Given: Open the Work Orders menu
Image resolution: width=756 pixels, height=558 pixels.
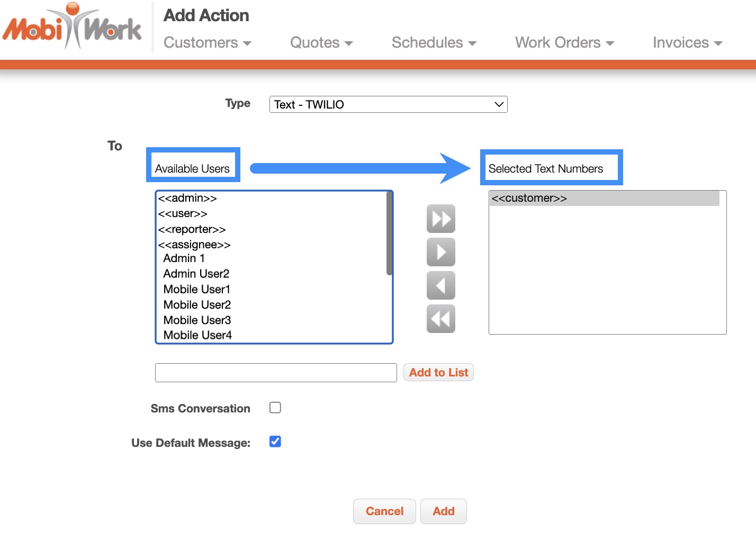Looking at the screenshot, I should point(564,43).
